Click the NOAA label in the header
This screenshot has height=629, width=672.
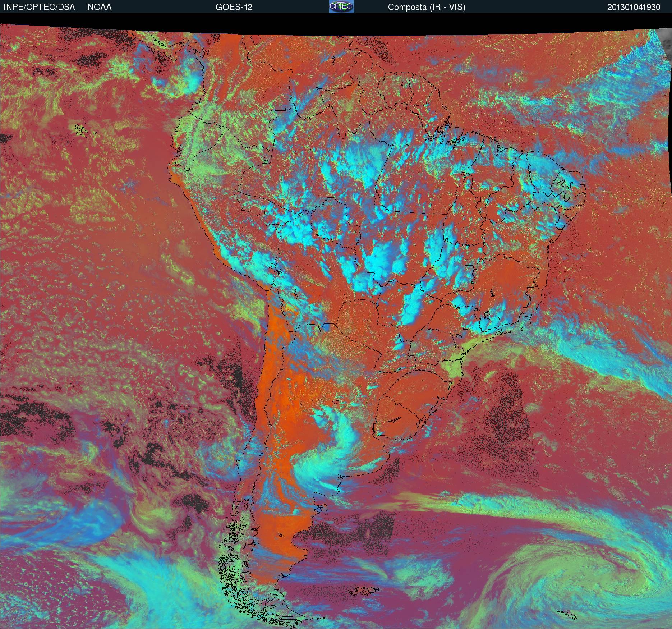pyautogui.click(x=100, y=7)
